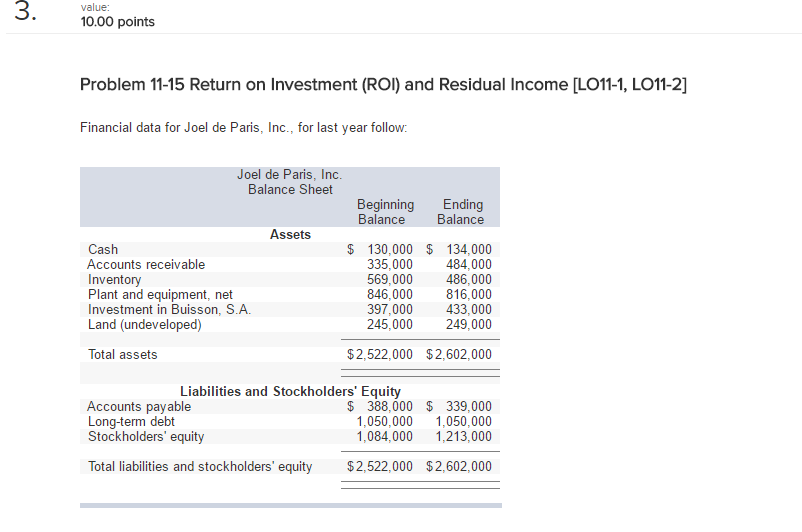The width and height of the screenshot is (802, 532).
Task: Click Total assets beginning value '$2,522,000'
Action: (380, 354)
